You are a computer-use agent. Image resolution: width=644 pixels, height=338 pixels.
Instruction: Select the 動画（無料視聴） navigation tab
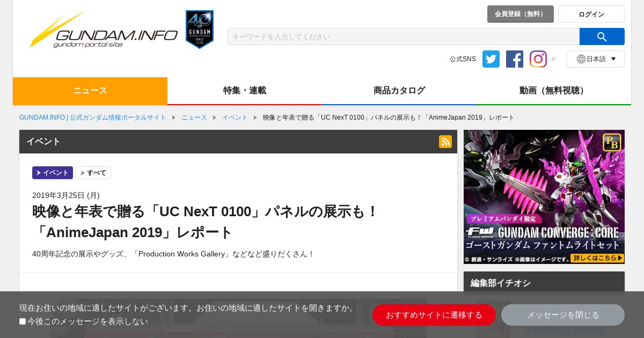pyautogui.click(x=554, y=91)
